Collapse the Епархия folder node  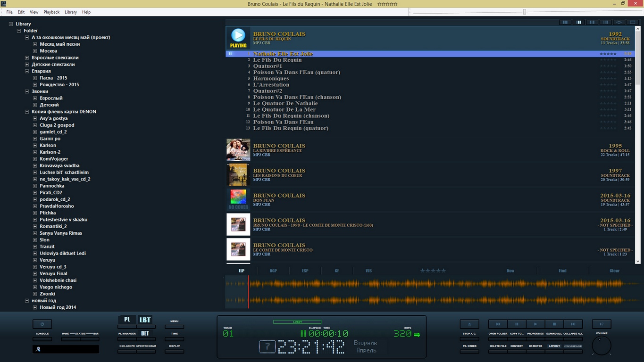click(x=27, y=71)
